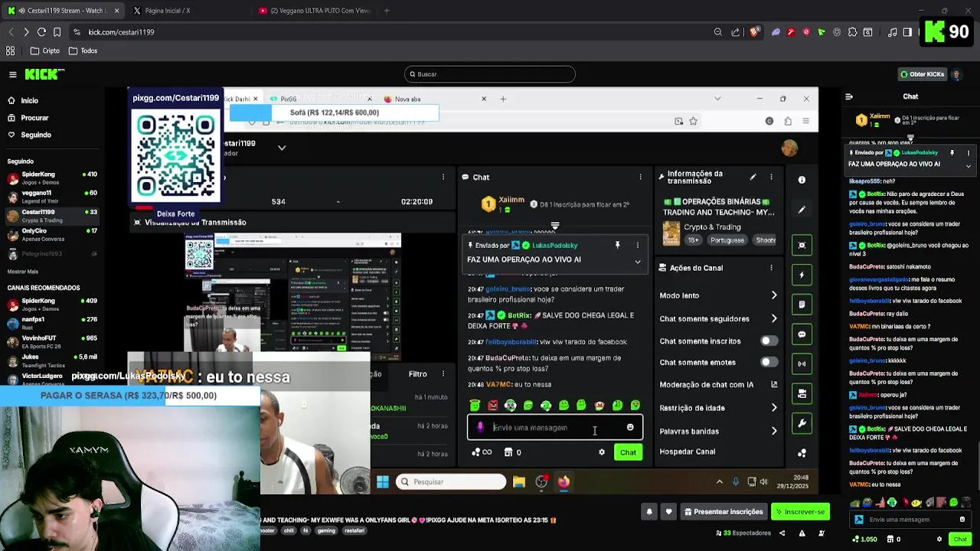980x551 pixels.
Task: Share the stream via the share icon
Action: tap(782, 533)
